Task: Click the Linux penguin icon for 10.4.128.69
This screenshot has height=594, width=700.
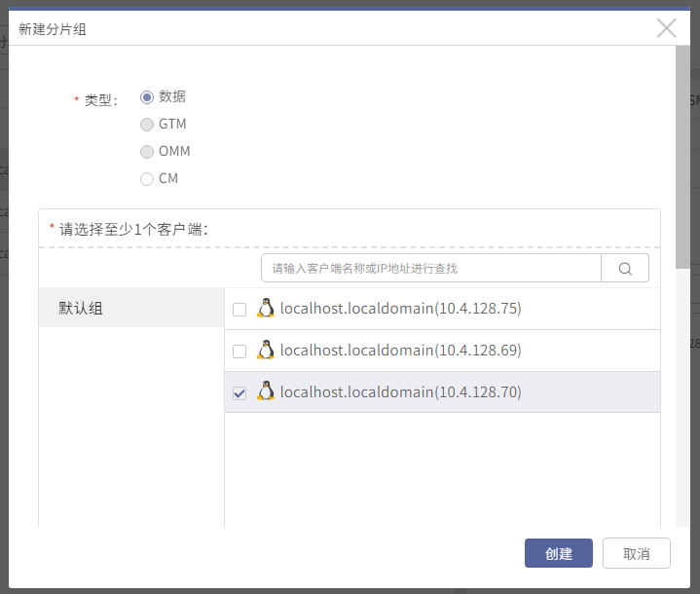Action: 266,350
